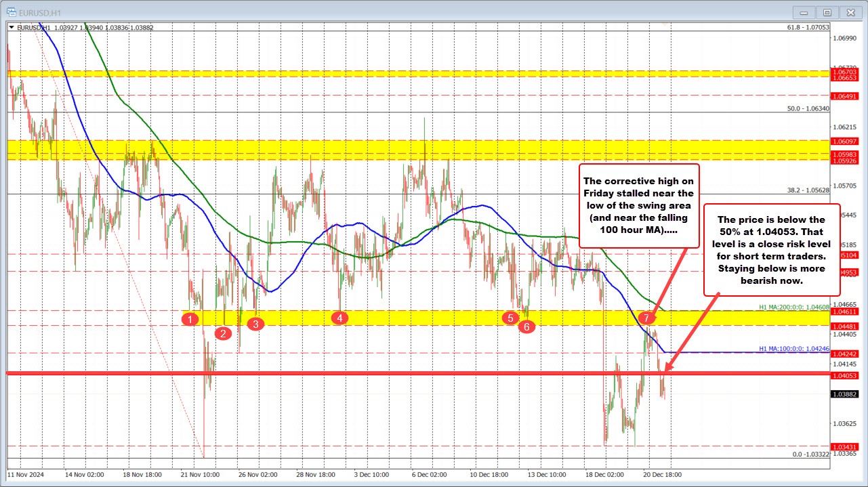
Task: Select the annotation box about Friday's corrective high
Action: pos(640,205)
